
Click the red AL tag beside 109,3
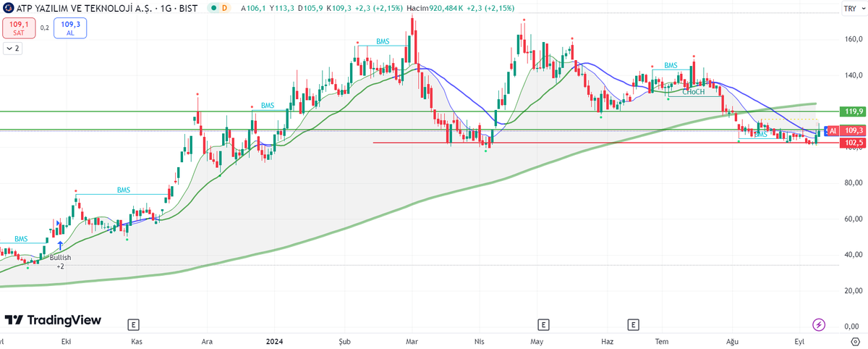832,130
